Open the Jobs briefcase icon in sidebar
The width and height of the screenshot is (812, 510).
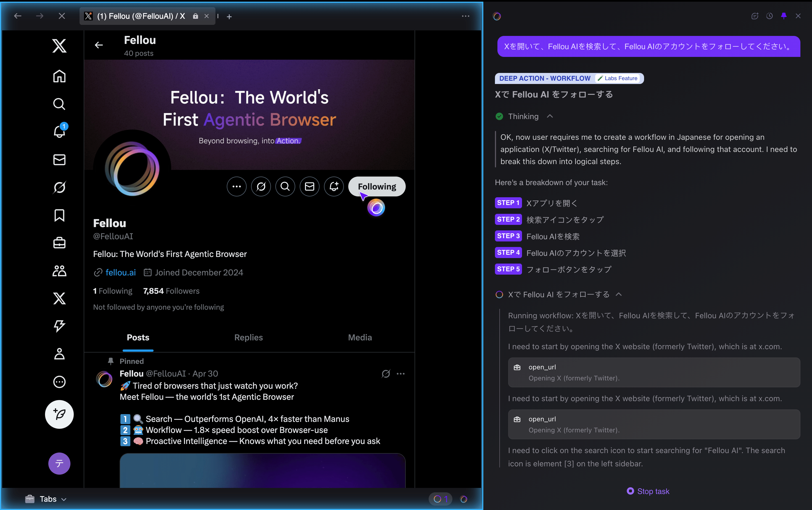click(x=59, y=243)
